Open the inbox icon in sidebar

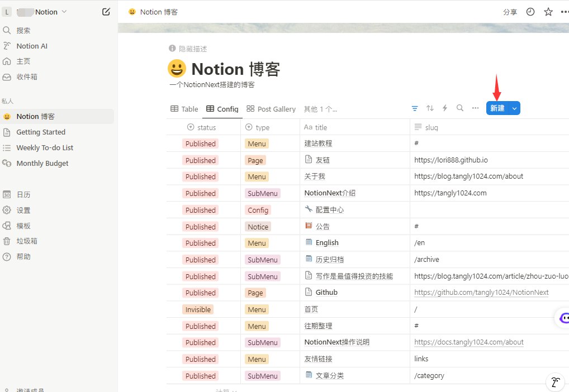tap(7, 77)
